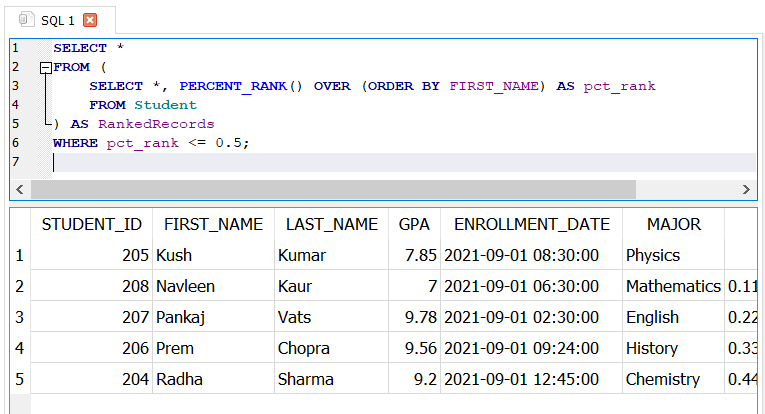Screen dimensions: 765x414
Task: Click the last name cell 'Vats'
Action: point(332,317)
